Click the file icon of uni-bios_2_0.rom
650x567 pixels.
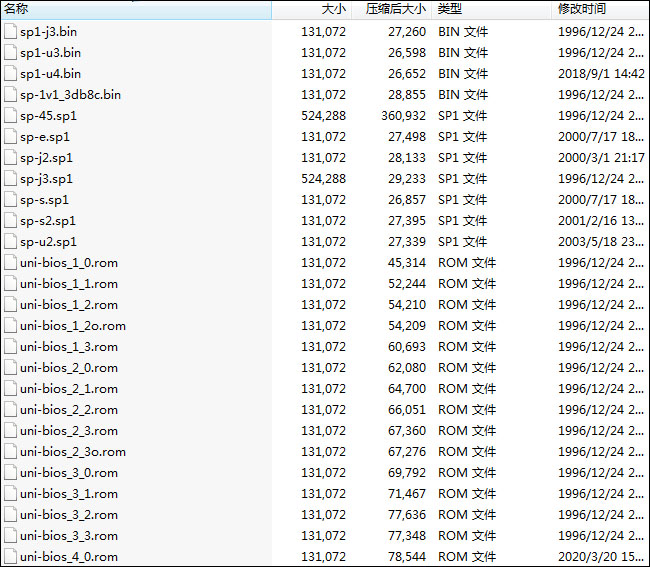[10, 368]
